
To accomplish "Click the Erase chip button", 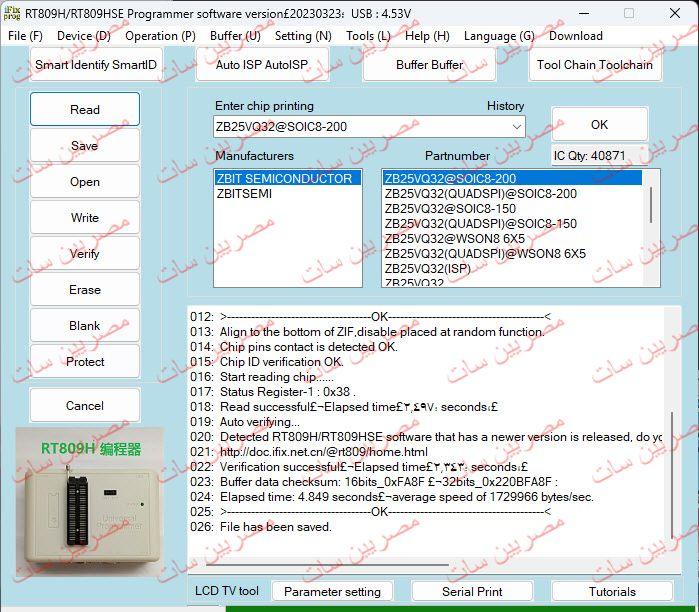I will (85, 290).
